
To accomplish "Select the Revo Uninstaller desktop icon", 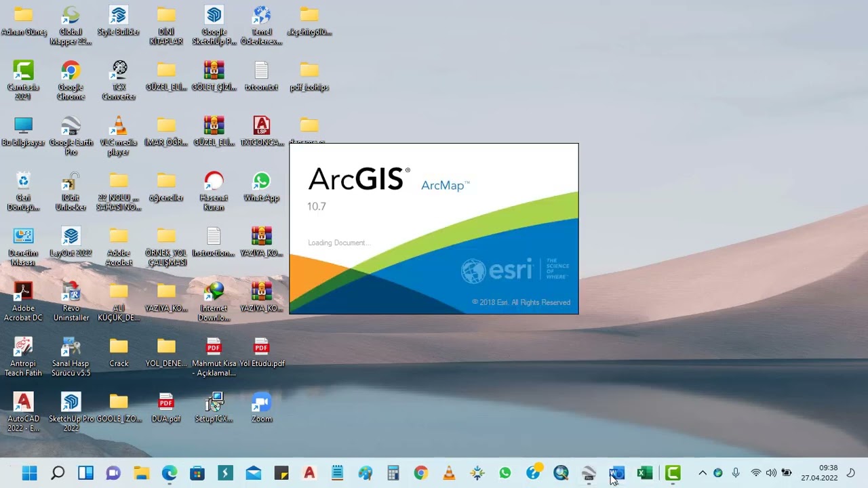I will click(x=71, y=302).
